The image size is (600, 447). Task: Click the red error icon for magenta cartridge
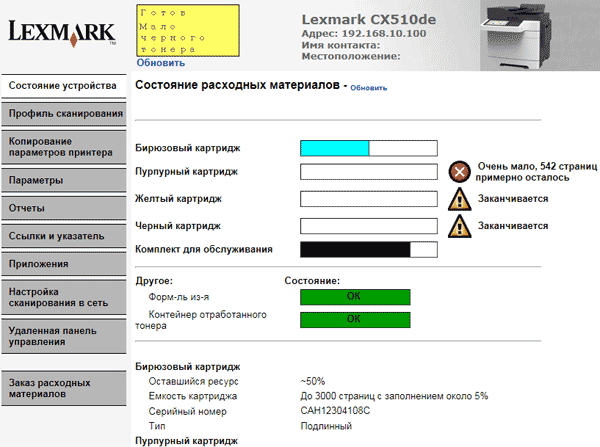[x=459, y=171]
